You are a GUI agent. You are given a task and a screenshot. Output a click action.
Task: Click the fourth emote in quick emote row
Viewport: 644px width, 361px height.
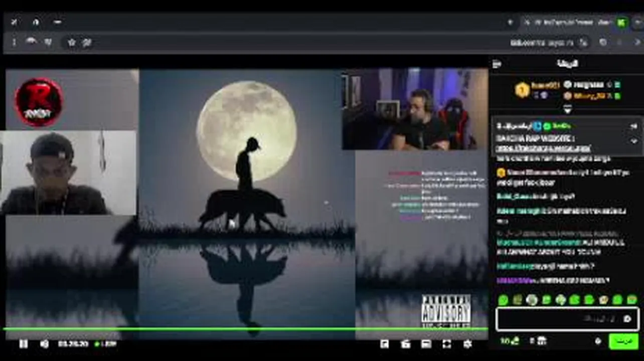(x=546, y=300)
